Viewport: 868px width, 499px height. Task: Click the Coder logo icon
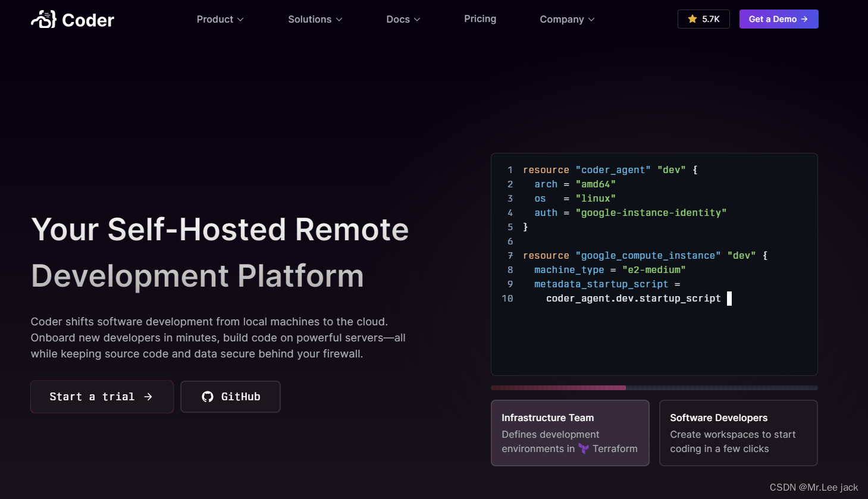click(43, 19)
